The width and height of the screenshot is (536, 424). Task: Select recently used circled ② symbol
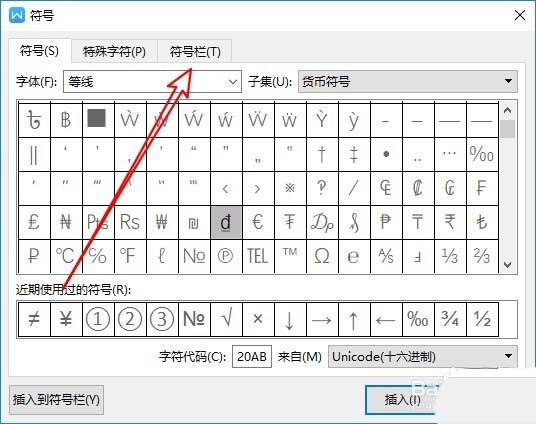coord(130,319)
